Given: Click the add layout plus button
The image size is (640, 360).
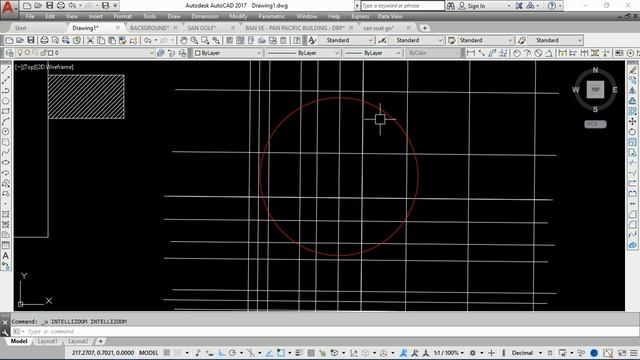Looking at the screenshot, I should pos(100,341).
